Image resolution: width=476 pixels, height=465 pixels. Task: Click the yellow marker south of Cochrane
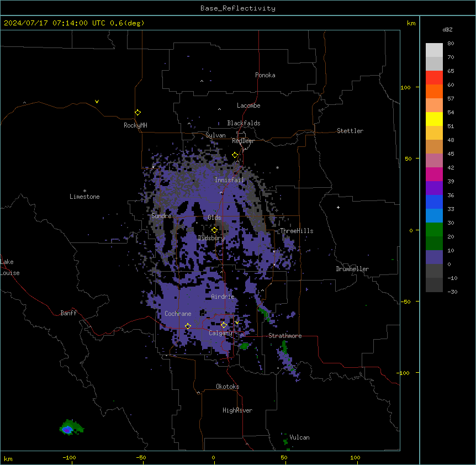(188, 326)
